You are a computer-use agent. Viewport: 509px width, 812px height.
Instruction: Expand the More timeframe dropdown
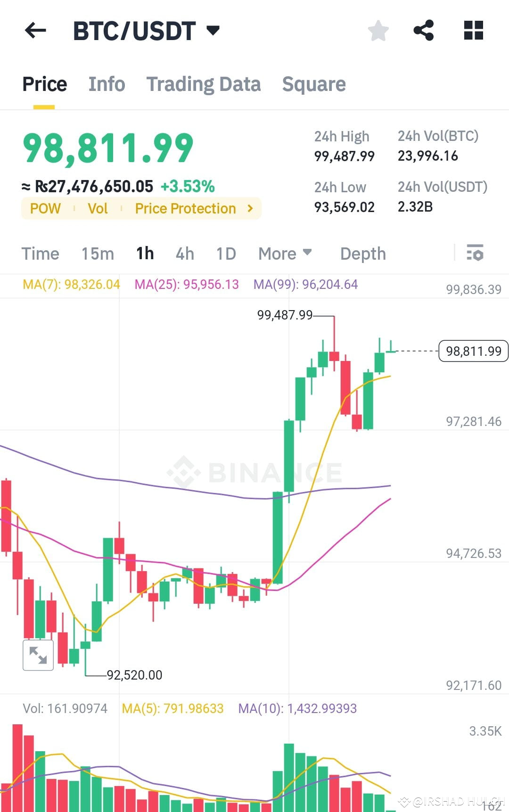click(x=284, y=254)
